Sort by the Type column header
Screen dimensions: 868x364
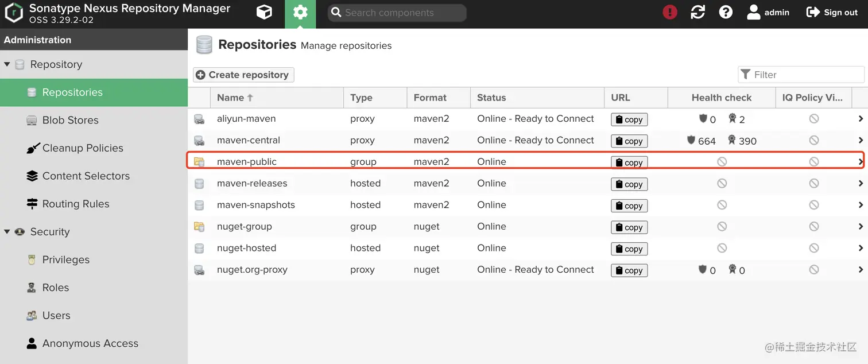pos(375,98)
